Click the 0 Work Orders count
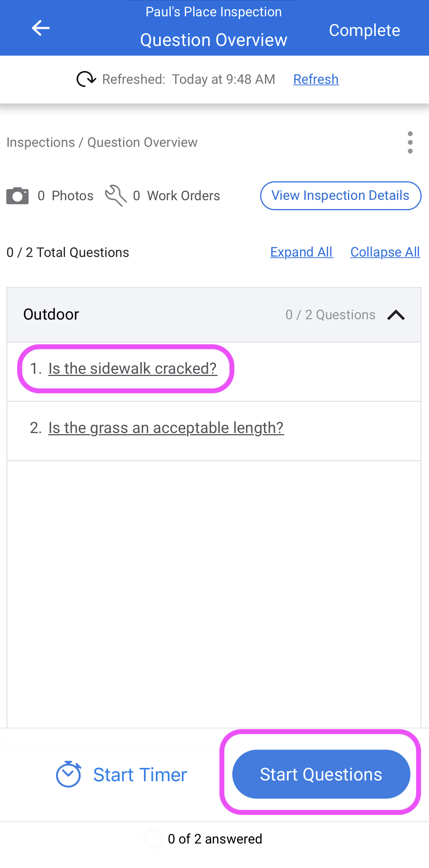This screenshot has height=868, width=429. coord(177,196)
